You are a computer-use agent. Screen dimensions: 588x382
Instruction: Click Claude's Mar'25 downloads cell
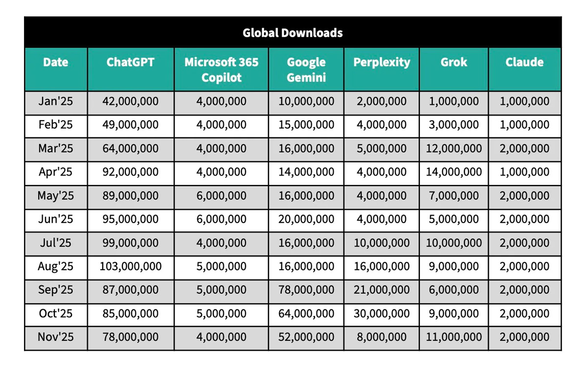point(524,149)
